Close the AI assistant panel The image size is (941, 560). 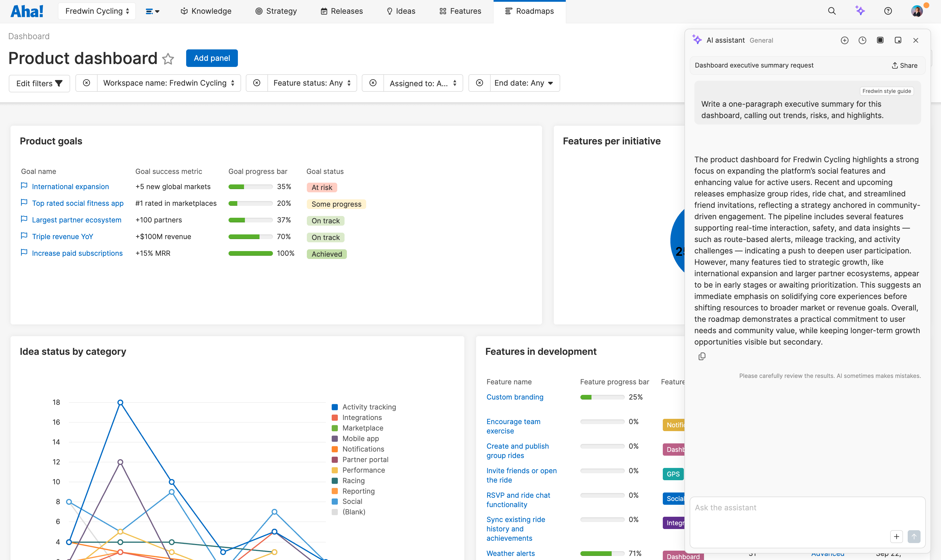point(916,40)
